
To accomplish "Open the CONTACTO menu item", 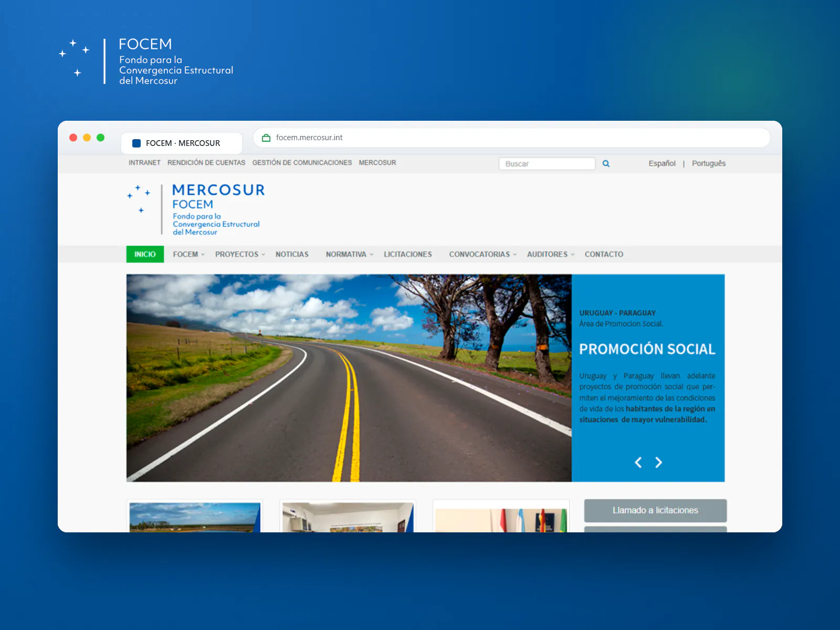I will pyautogui.click(x=604, y=254).
